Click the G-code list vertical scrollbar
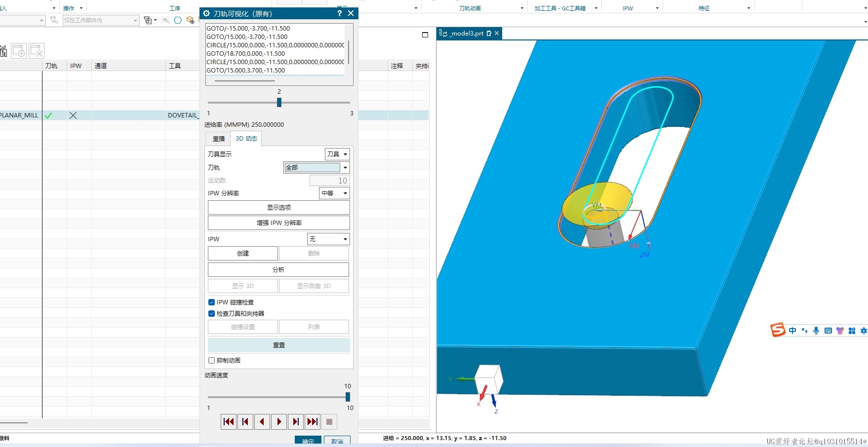868x447 pixels. 349,52
